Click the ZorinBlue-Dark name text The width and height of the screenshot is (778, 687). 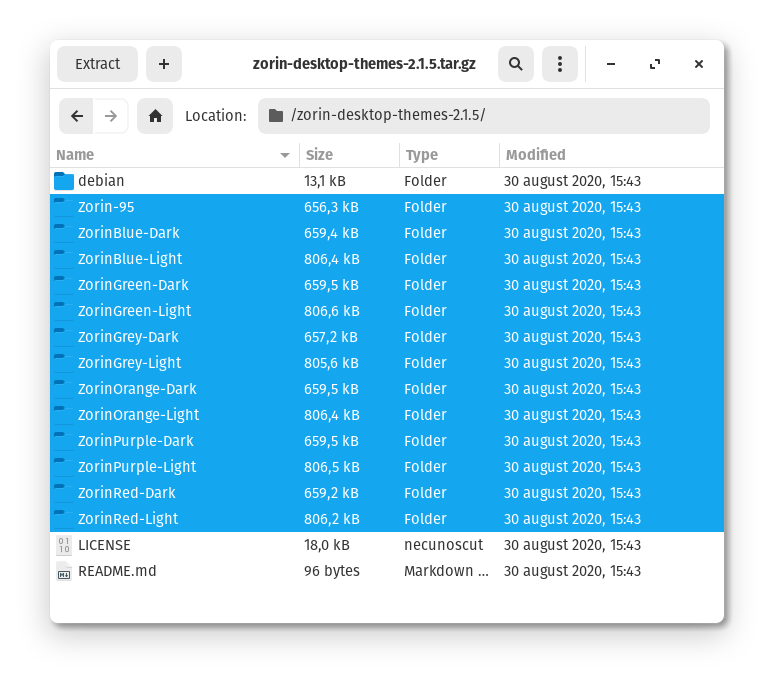129,233
